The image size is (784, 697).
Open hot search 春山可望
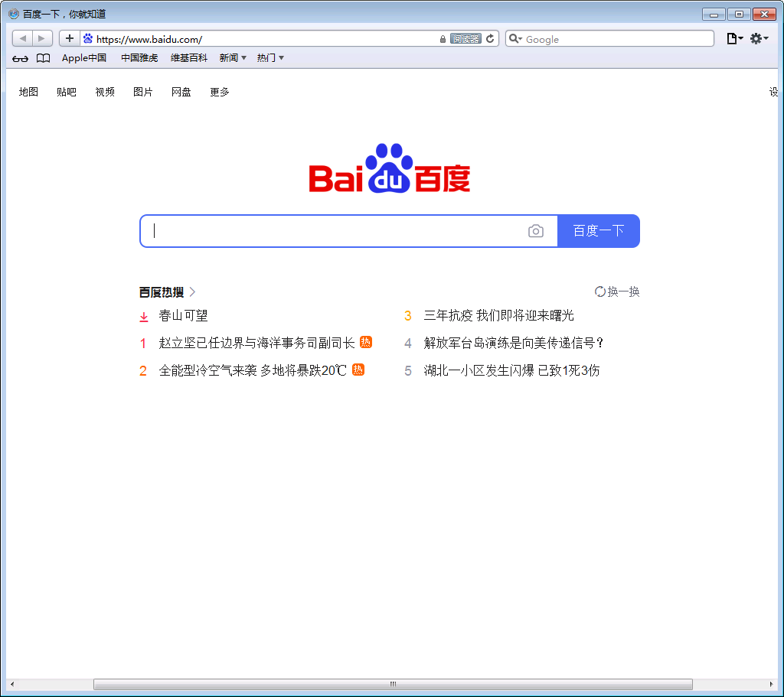click(183, 316)
